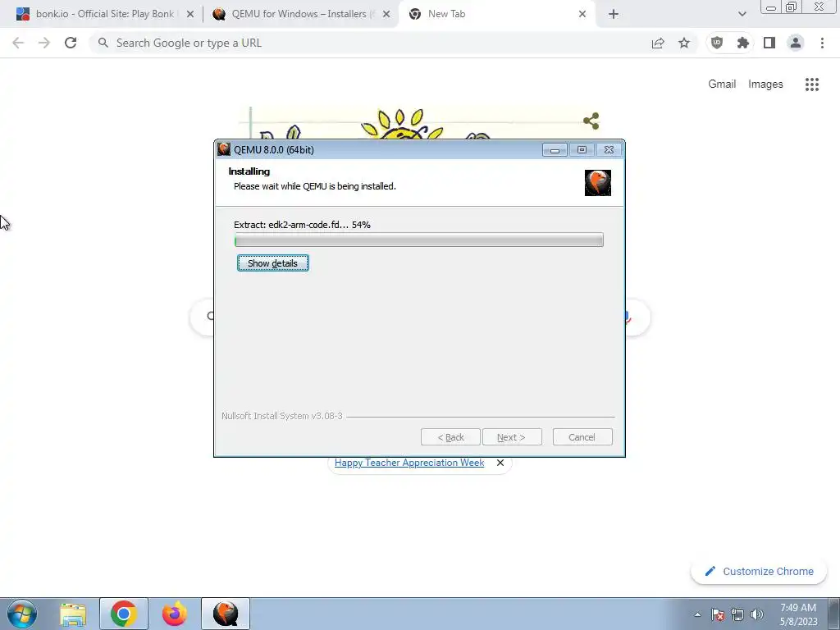Image resolution: width=840 pixels, height=630 pixels.
Task: Open the network tray icon
Action: pos(737,615)
